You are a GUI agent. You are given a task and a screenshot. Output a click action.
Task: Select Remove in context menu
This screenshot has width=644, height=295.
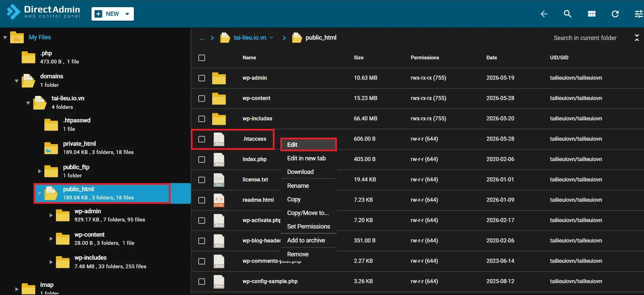(308, 254)
